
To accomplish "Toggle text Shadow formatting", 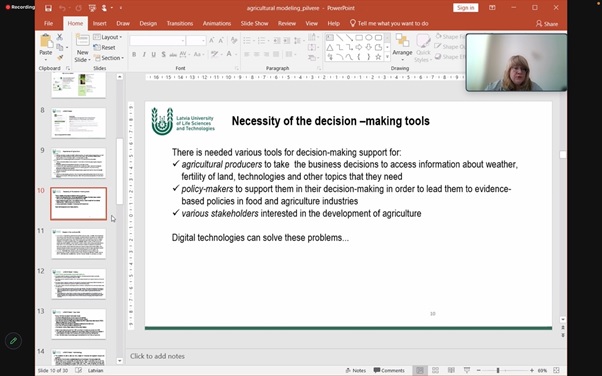I will [x=164, y=55].
